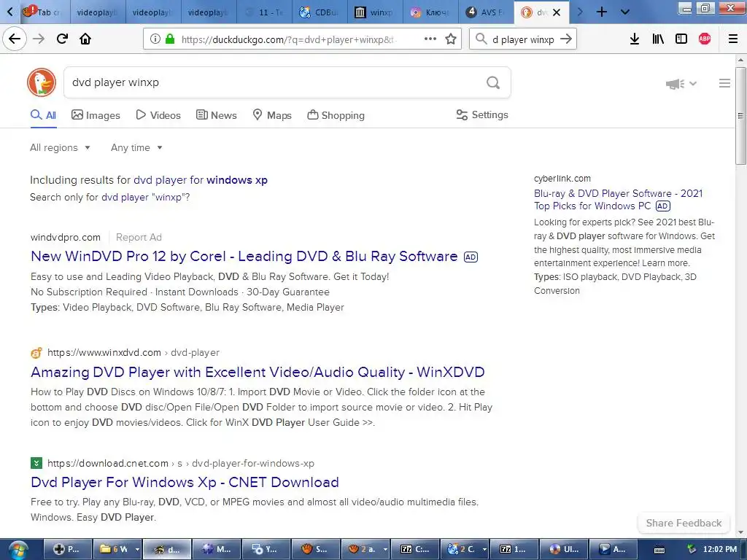Switch to the Tab cr browser tab
The image size is (747, 560).
coord(43,12)
